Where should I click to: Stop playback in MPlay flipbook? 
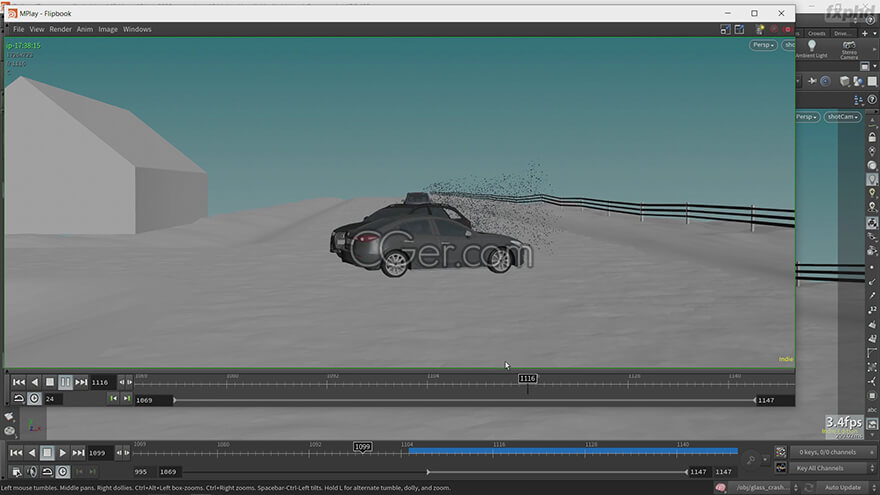click(x=50, y=382)
